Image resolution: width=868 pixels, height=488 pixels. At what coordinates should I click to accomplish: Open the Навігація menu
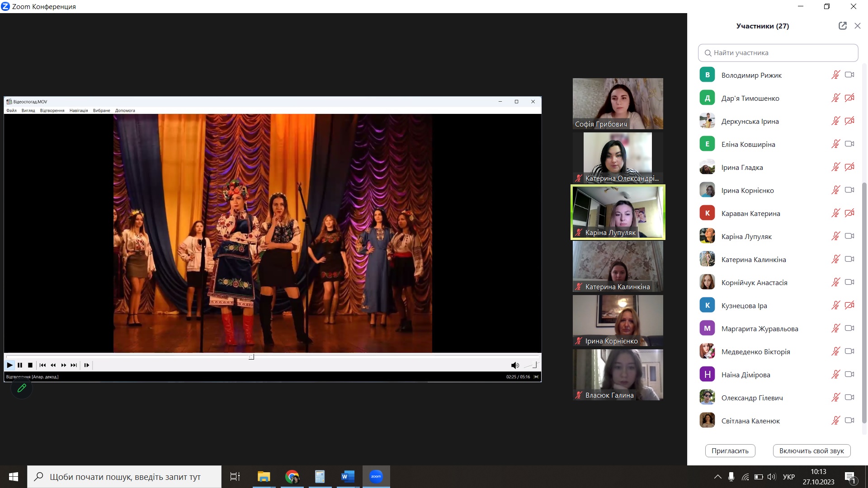click(x=79, y=110)
